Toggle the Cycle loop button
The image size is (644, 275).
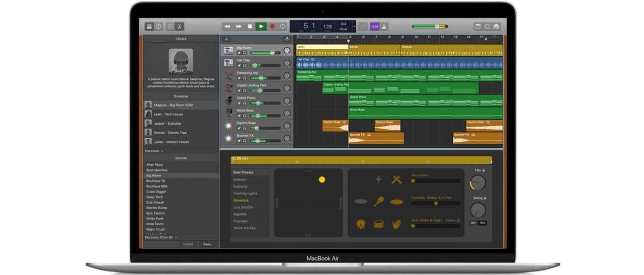coord(283,26)
